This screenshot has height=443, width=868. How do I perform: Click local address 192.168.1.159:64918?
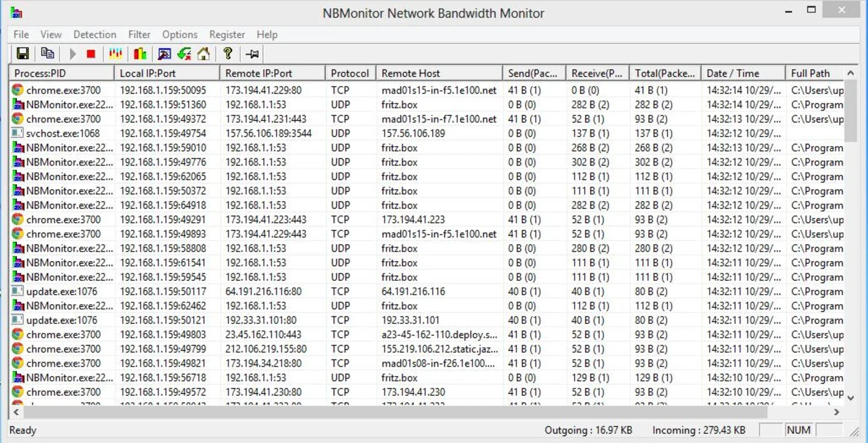163,205
